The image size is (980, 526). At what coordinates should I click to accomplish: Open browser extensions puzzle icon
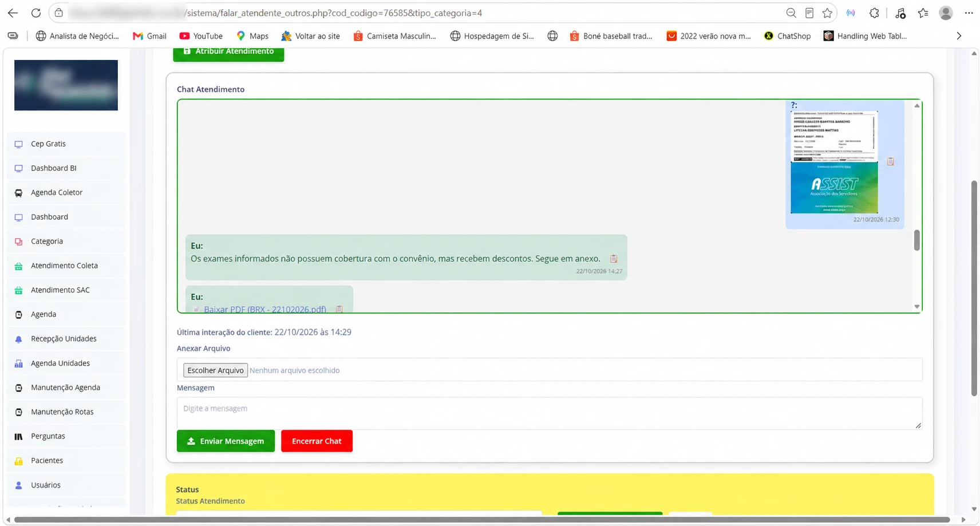tap(874, 13)
